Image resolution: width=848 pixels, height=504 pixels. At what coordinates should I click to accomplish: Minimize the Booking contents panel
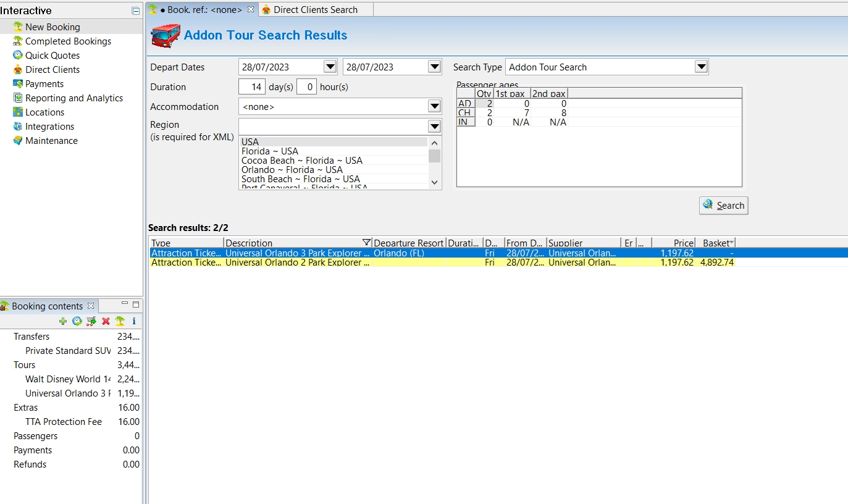pos(125,303)
